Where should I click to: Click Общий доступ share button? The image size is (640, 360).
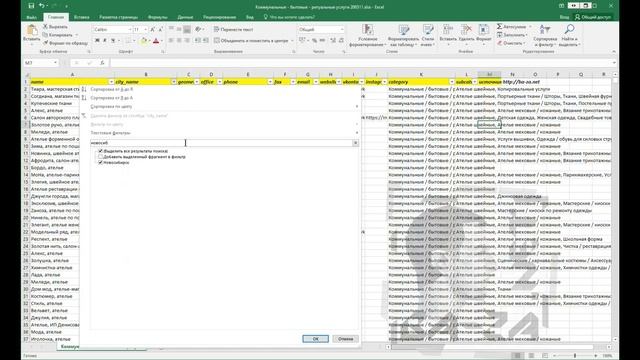click(593, 17)
